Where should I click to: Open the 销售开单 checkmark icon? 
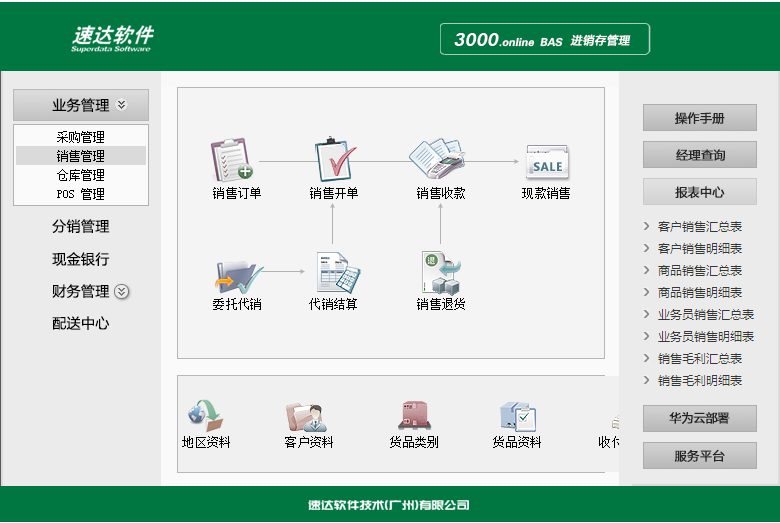335,159
